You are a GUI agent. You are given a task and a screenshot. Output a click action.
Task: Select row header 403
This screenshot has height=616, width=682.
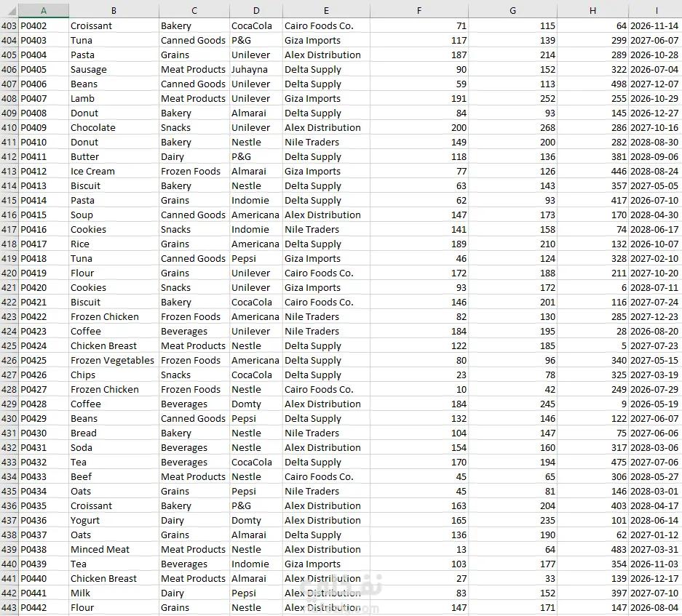[x=9, y=25]
